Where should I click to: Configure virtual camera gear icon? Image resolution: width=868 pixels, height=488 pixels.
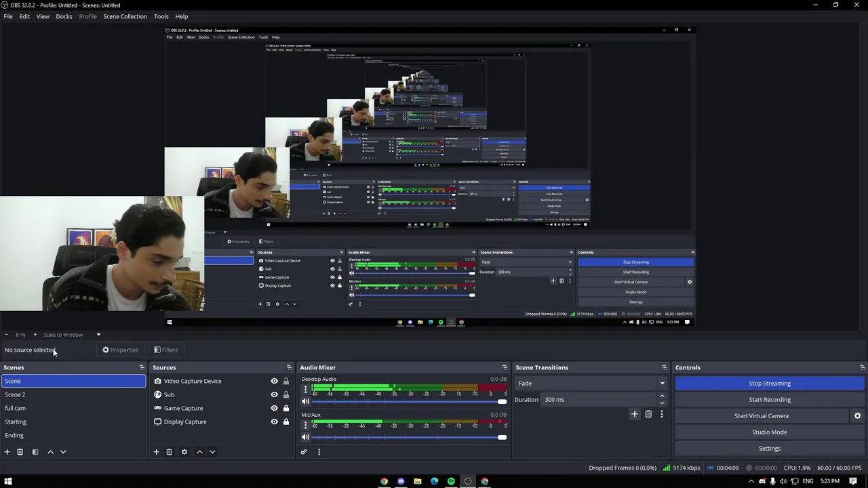[857, 416]
